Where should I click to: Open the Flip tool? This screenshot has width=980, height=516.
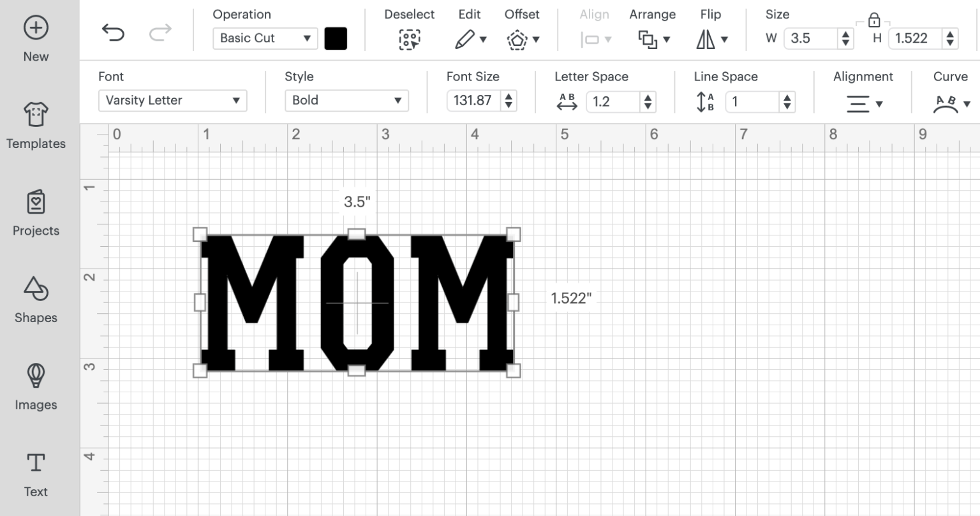711,40
